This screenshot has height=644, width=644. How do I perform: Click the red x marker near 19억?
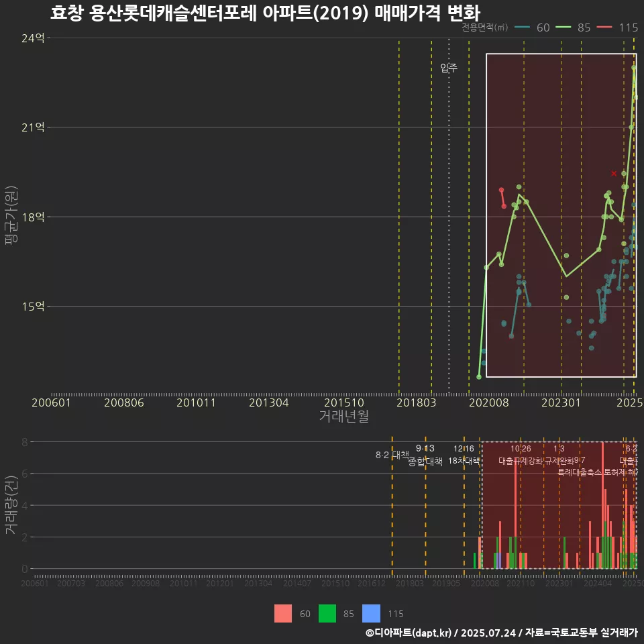coord(614,174)
